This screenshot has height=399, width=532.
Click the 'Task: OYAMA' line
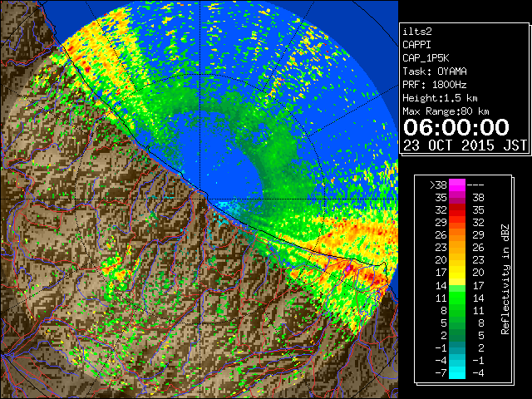[x=434, y=71]
